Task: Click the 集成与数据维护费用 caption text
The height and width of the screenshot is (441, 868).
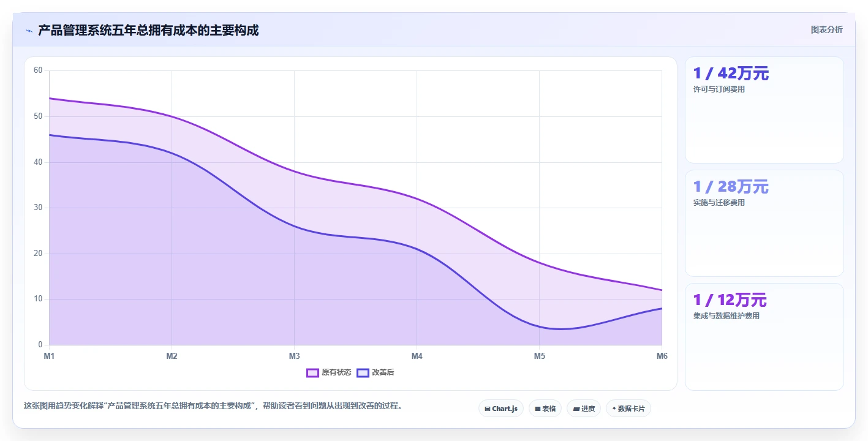Action: (x=726, y=316)
